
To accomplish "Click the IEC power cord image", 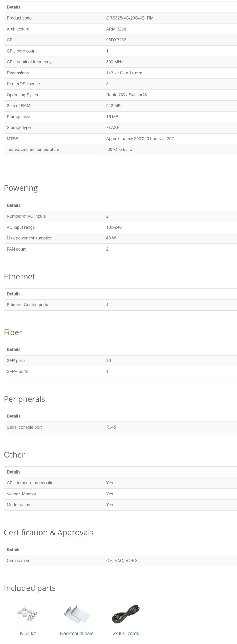I will 126,614.
